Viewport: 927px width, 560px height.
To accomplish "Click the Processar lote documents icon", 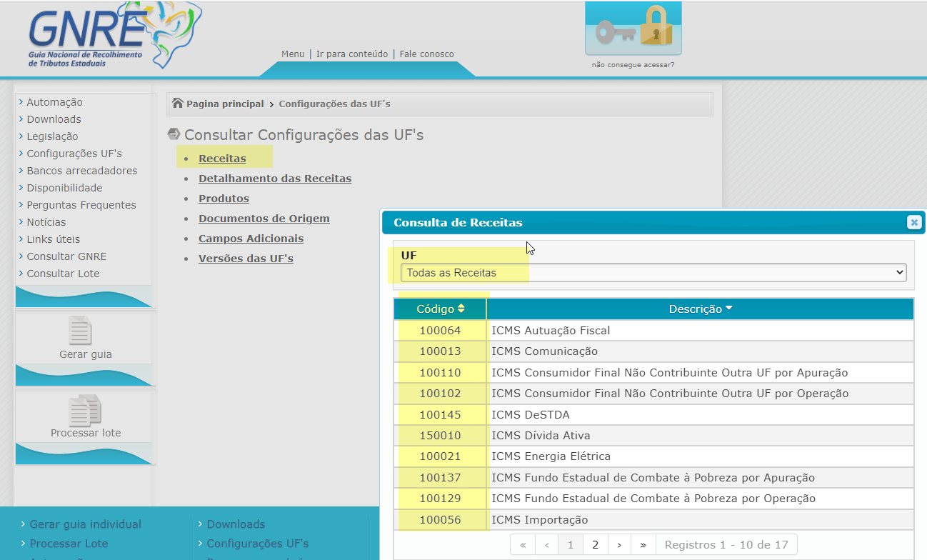I will click(x=85, y=411).
